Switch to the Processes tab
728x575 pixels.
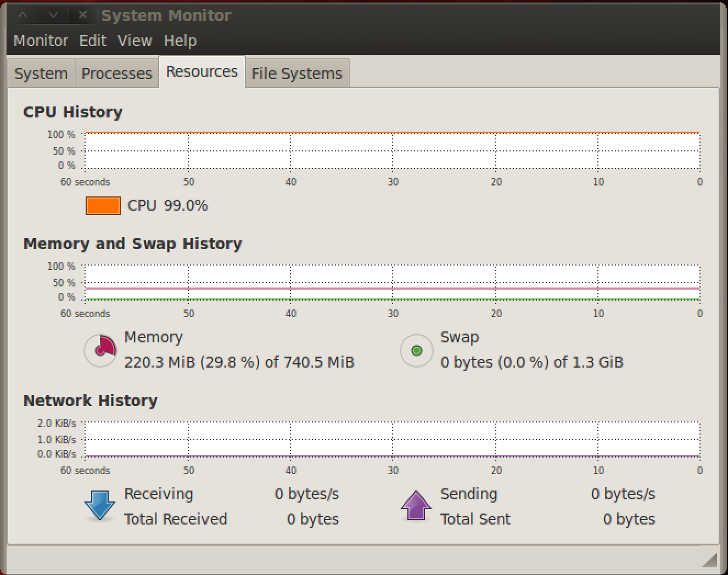coord(117,74)
